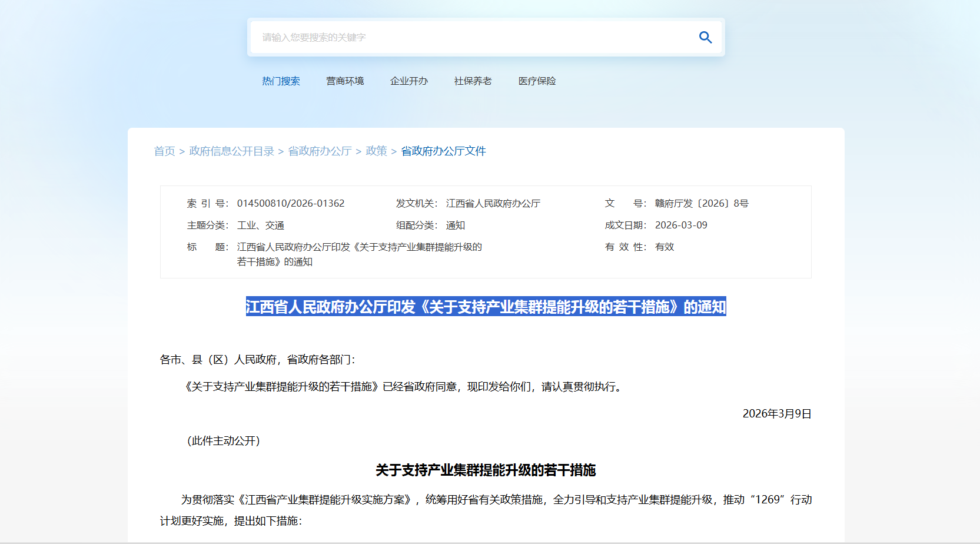Click the 政策 breadcrumb link
The image size is (980, 544).
click(x=376, y=151)
